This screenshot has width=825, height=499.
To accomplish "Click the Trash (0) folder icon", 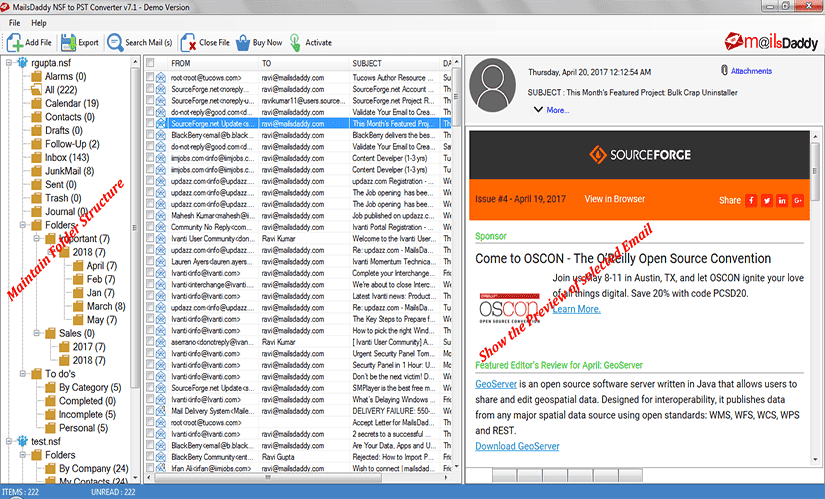I will pos(36,198).
